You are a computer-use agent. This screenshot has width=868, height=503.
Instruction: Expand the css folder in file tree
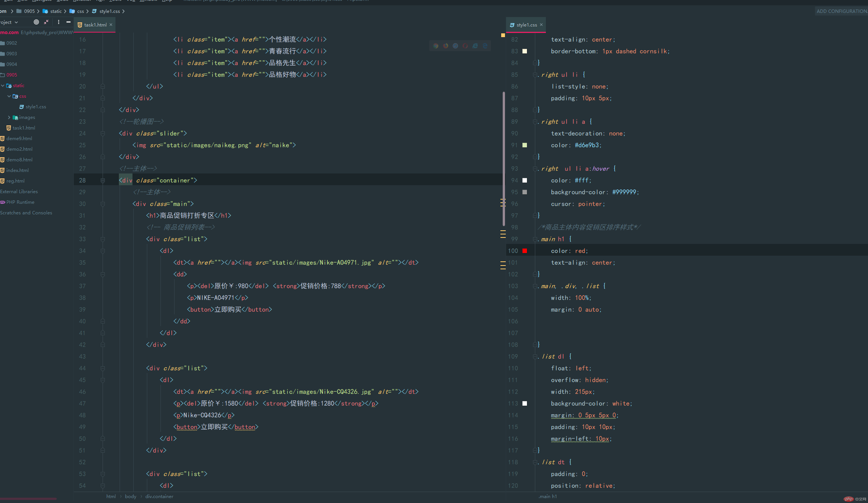(x=9, y=96)
